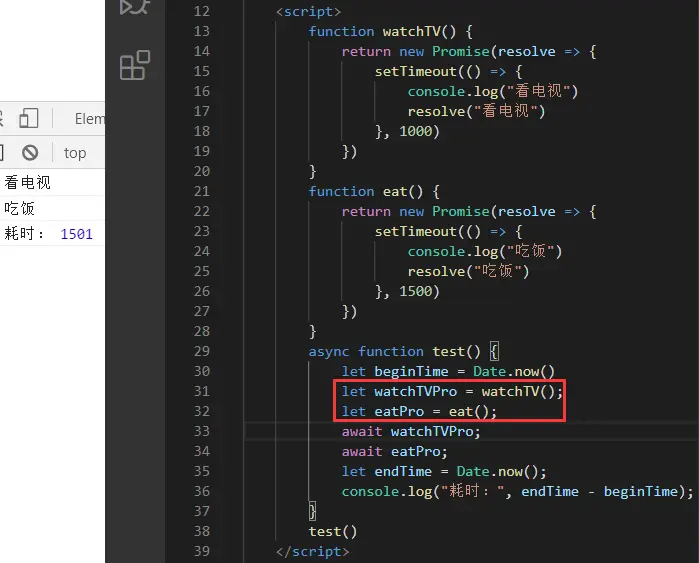Click setTimeout call on line 23

pos(448,231)
